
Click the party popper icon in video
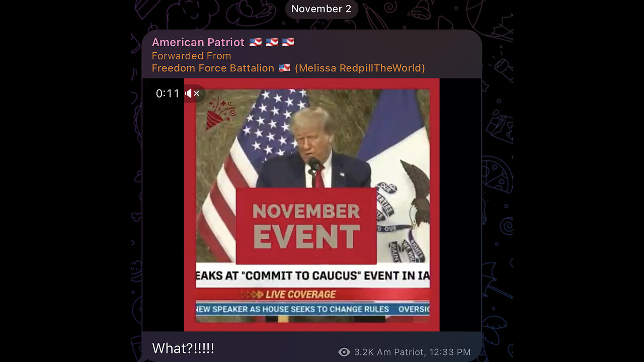tap(220, 114)
